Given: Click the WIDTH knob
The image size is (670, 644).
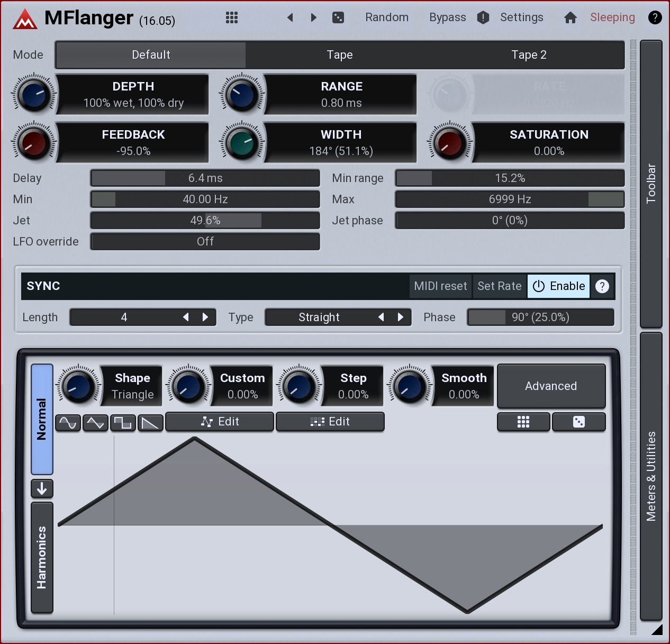Looking at the screenshot, I should [242, 143].
